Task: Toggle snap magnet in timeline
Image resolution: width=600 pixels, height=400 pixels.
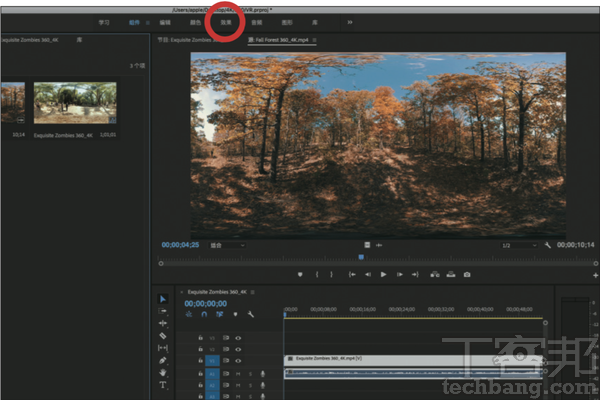Action: [x=204, y=314]
